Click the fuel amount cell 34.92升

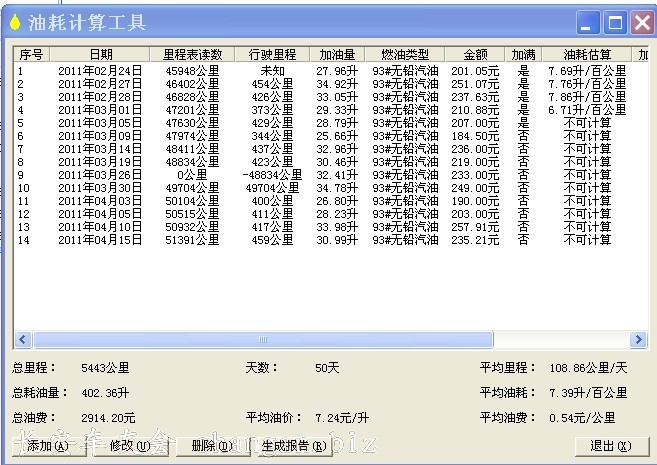337,84
